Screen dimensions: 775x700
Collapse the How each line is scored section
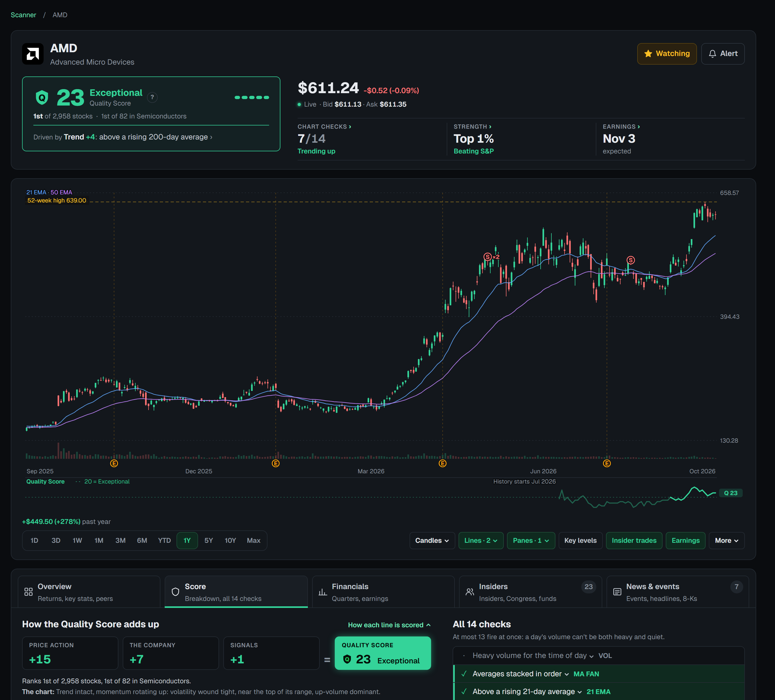(x=389, y=625)
